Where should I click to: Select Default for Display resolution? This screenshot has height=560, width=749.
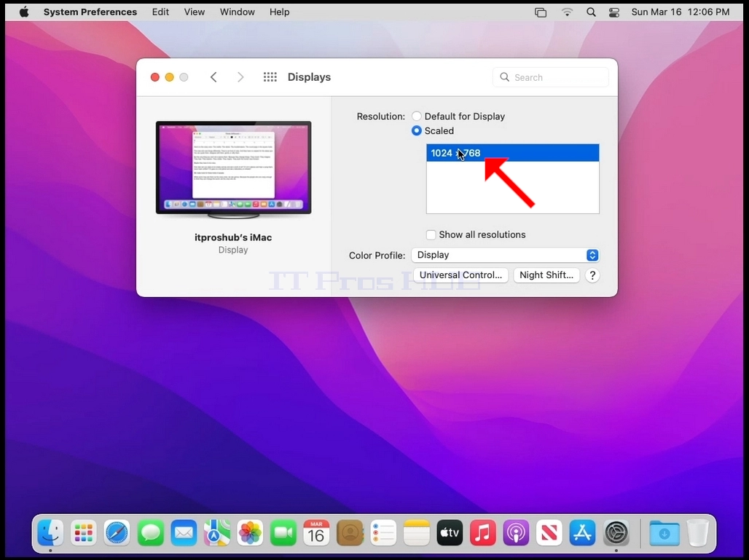[x=458, y=117]
